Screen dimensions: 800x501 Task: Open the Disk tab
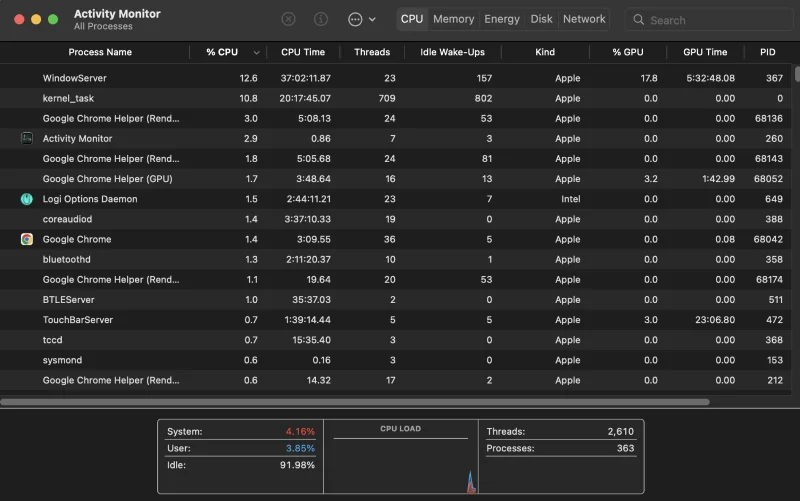point(541,19)
